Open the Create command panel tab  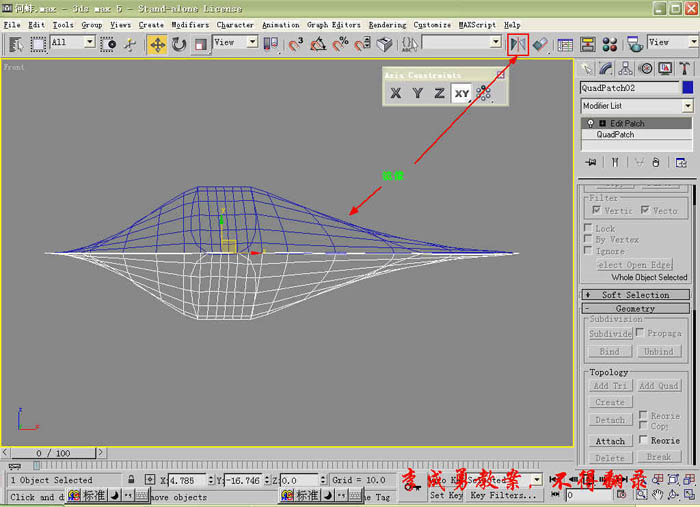click(587, 68)
